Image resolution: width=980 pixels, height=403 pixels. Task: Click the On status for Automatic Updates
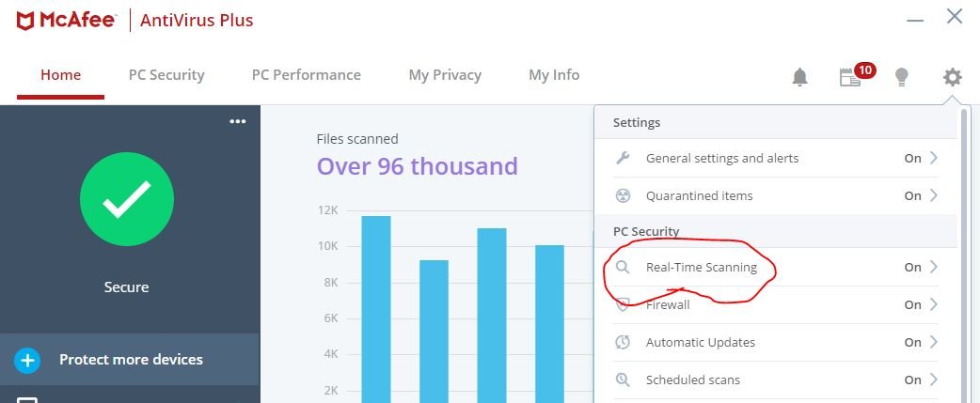coord(912,342)
